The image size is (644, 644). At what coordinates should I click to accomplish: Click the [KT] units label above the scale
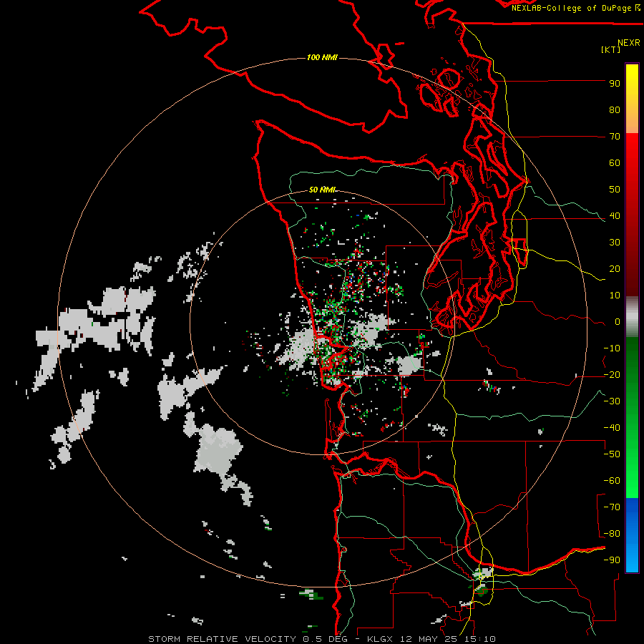coord(610,49)
